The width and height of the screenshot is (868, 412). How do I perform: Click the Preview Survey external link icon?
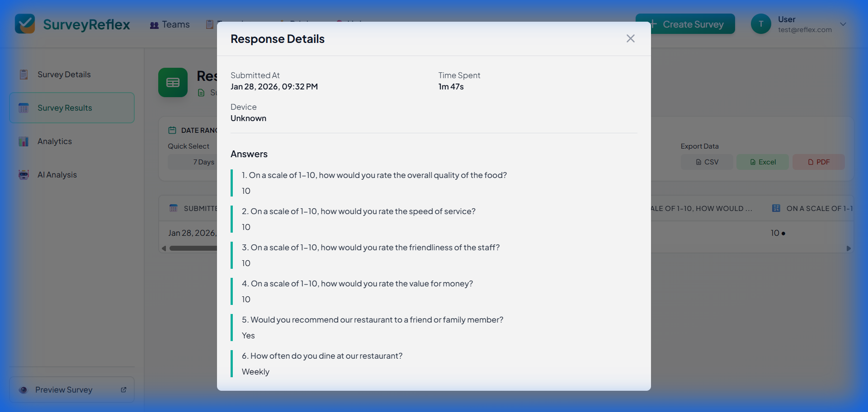[x=123, y=389]
